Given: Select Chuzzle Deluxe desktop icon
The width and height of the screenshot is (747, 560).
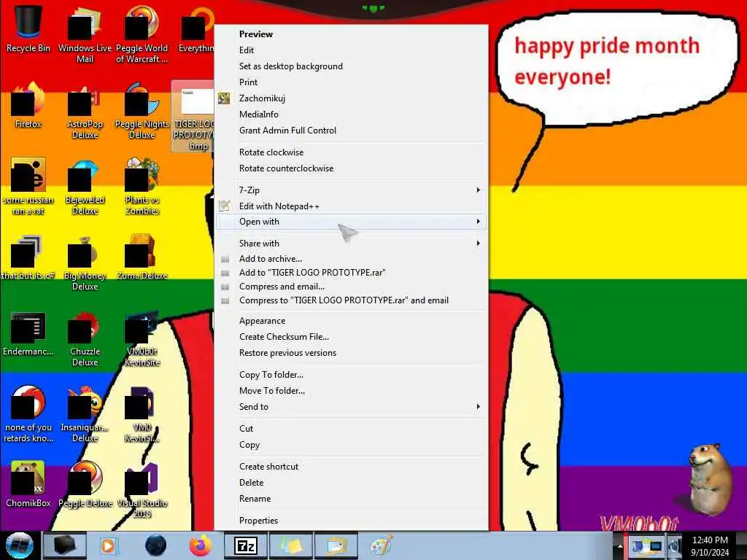Looking at the screenshot, I should tap(85, 339).
